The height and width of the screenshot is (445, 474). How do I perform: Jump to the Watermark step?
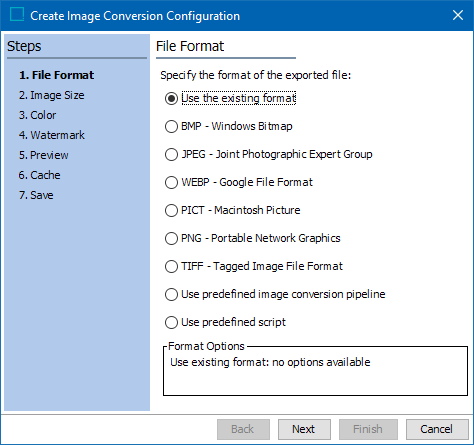tap(52, 135)
